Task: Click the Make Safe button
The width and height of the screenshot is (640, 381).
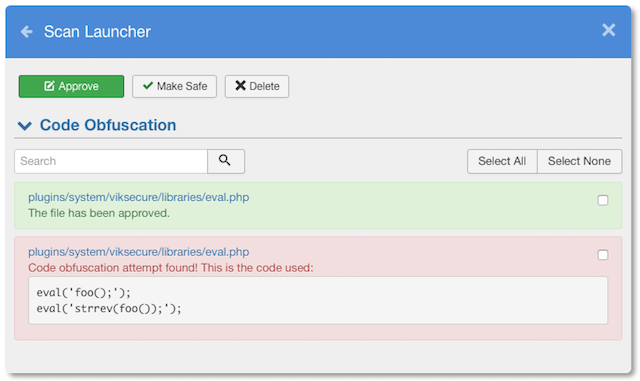Action: pyautogui.click(x=174, y=86)
